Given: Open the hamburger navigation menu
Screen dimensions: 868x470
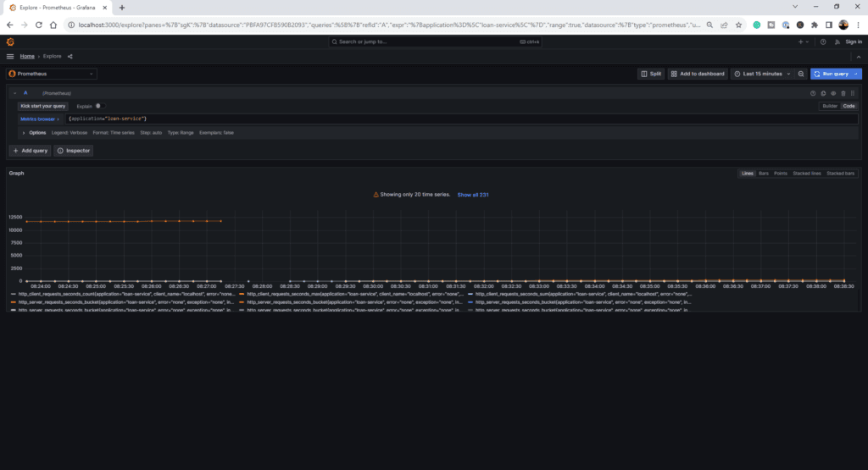Looking at the screenshot, I should tap(10, 57).
